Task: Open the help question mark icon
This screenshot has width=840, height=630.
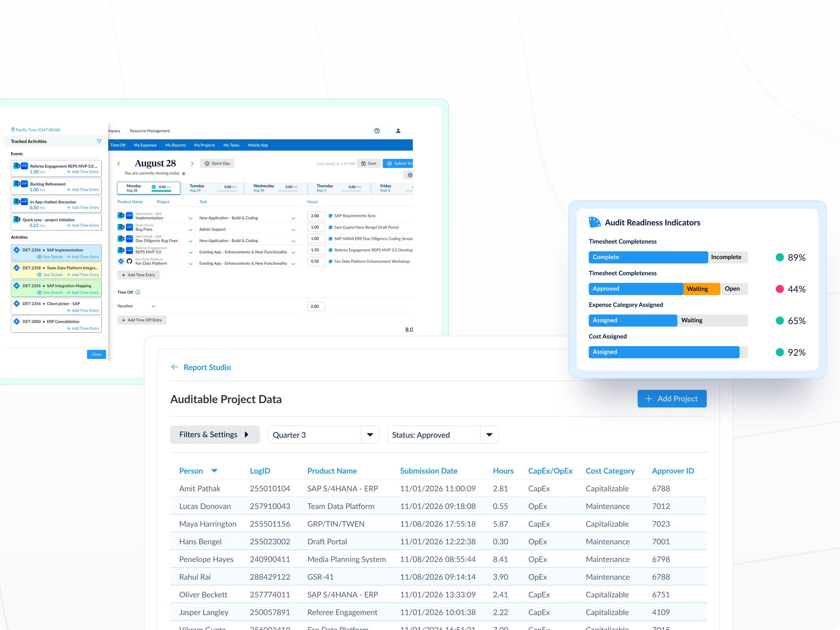Action: (377, 131)
